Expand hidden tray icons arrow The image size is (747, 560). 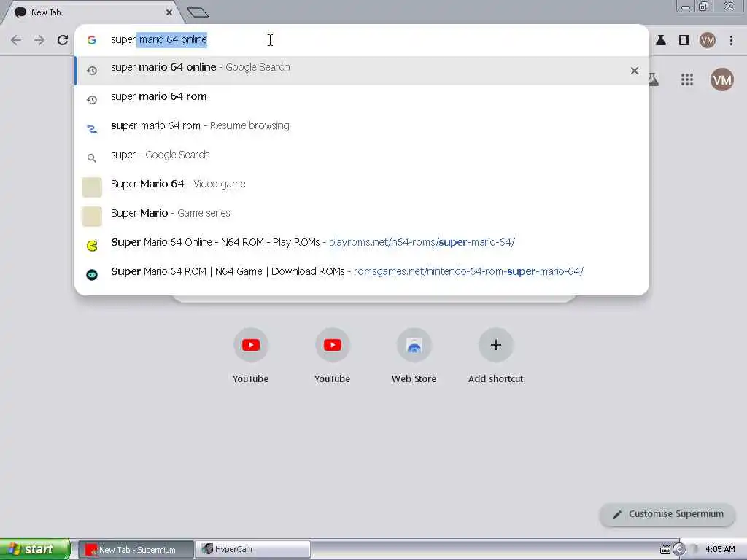(679, 550)
